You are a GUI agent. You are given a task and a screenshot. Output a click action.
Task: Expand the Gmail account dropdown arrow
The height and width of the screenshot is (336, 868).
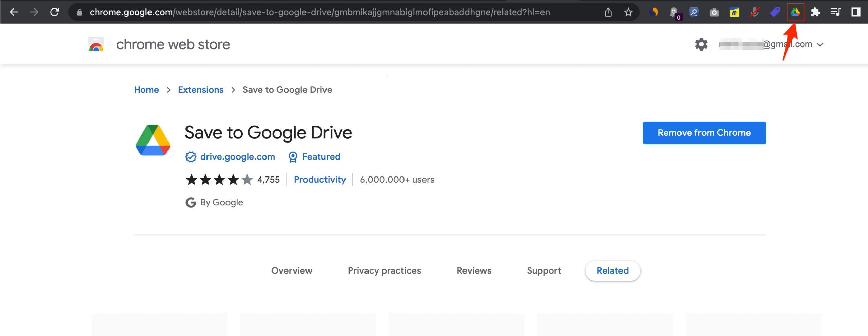[x=820, y=44]
